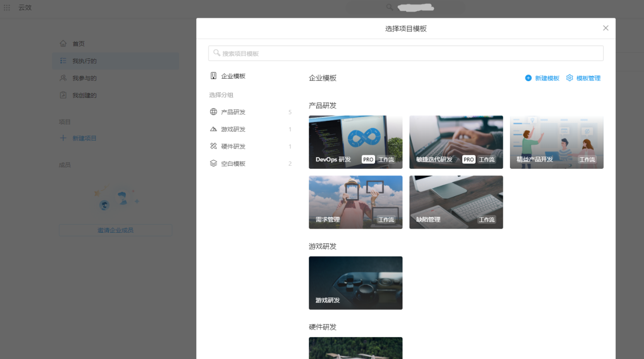644x359 pixels.
Task: Close the 选择项目模板 dialog
Action: pyautogui.click(x=605, y=28)
